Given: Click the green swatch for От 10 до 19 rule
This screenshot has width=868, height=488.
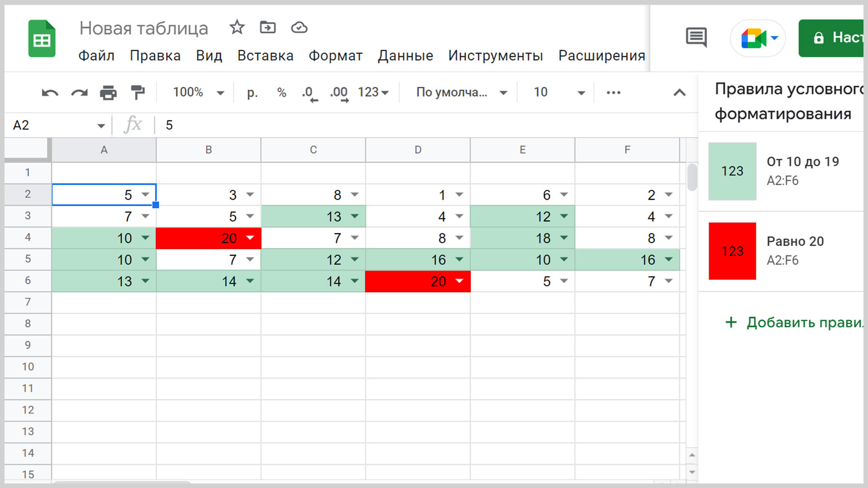Looking at the screenshot, I should point(731,170).
